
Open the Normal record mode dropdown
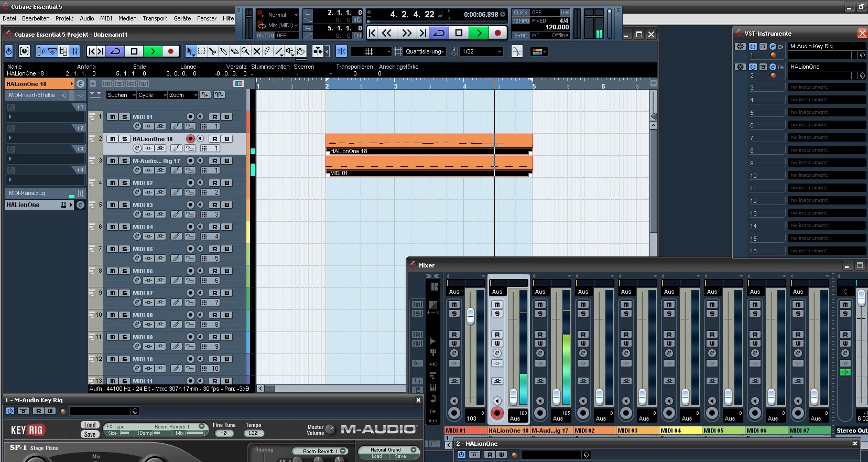pos(277,15)
